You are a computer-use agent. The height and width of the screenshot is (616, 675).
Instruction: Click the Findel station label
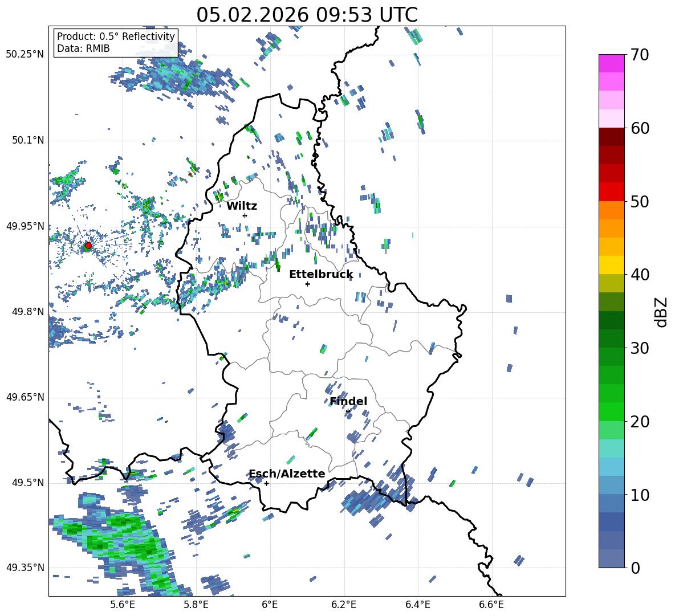point(348,401)
